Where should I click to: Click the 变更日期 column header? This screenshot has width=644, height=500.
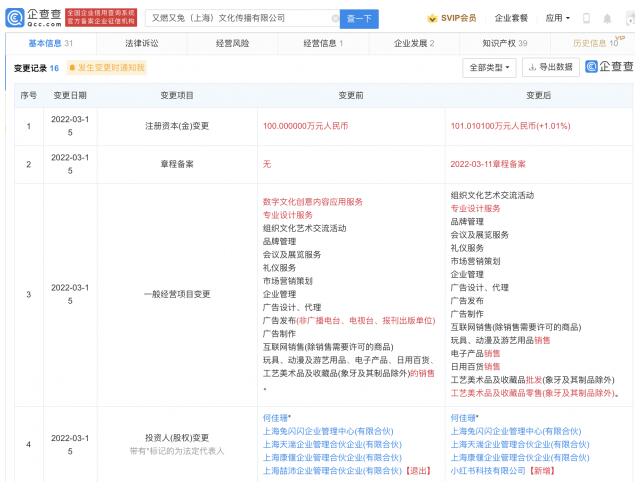pyautogui.click(x=70, y=95)
